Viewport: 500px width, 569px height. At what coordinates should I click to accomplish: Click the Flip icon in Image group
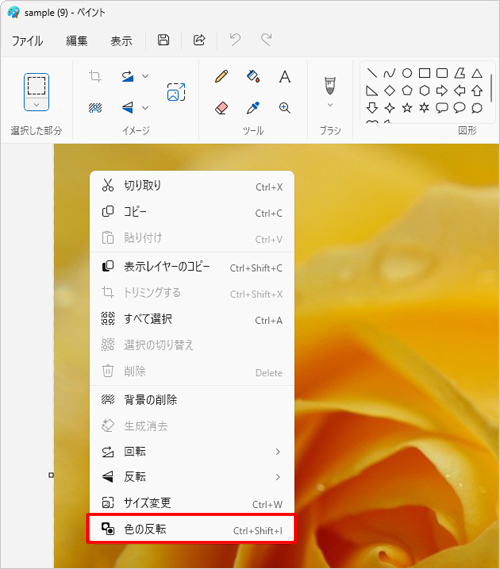(x=127, y=108)
